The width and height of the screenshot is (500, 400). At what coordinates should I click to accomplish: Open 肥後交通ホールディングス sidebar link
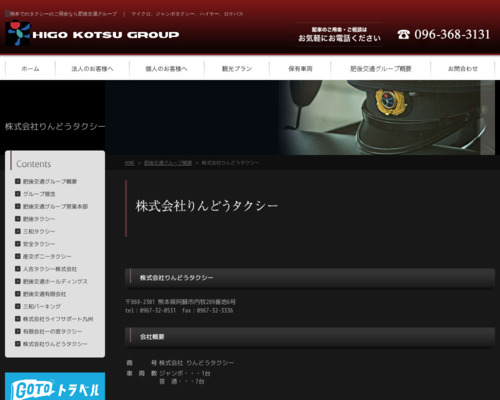coord(55,281)
